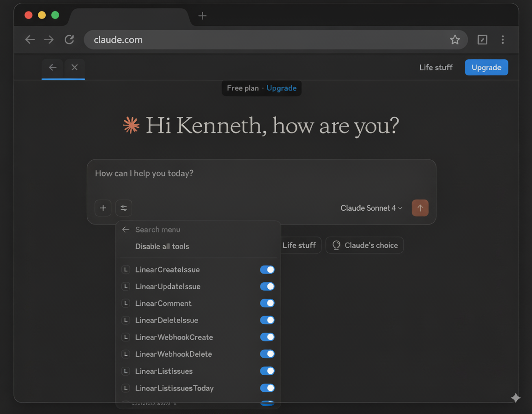Viewport: 532px width, 414px height.
Task: Add an attachment with the plus button
Action: tap(103, 208)
